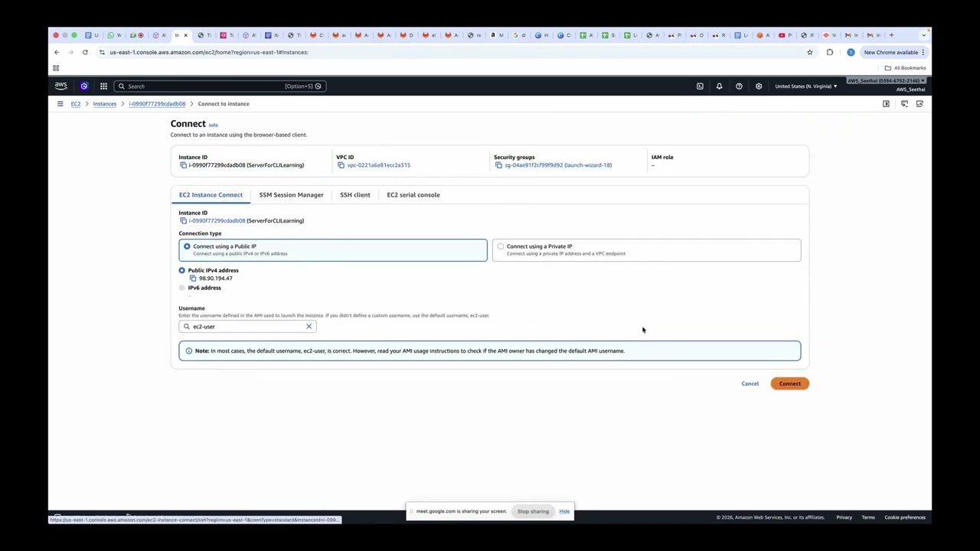Choose the IPv6 address option
Viewport: 980px width, 551px height.
[x=182, y=288]
